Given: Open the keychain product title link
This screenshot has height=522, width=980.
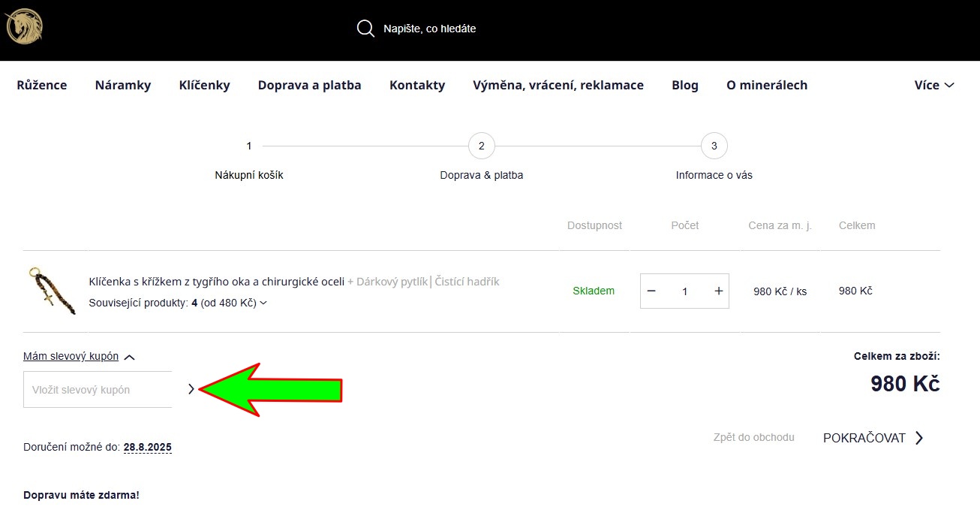Looking at the screenshot, I should pyautogui.click(x=216, y=282).
